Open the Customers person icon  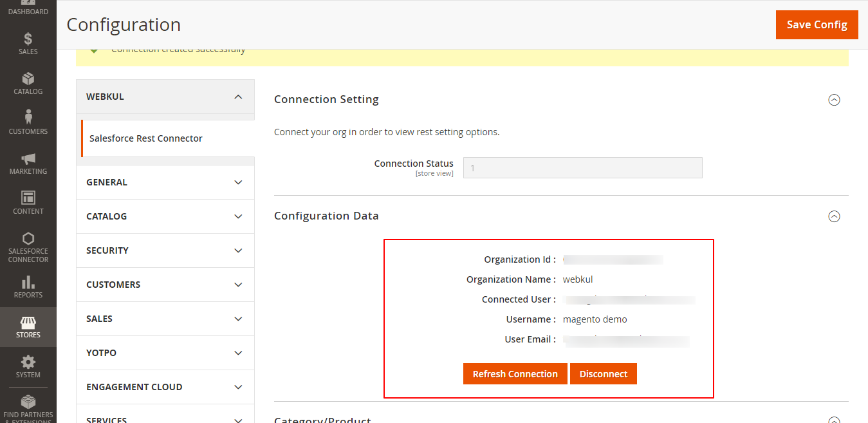coord(28,117)
